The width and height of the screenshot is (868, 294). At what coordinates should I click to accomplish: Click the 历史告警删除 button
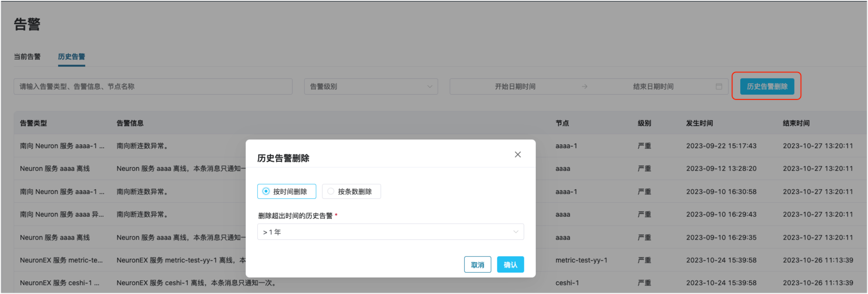pos(767,86)
